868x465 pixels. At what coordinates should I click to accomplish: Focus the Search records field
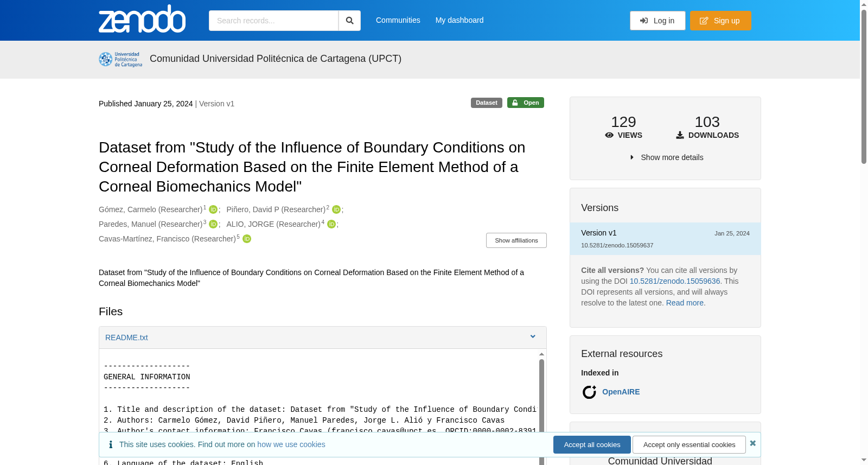tap(273, 21)
